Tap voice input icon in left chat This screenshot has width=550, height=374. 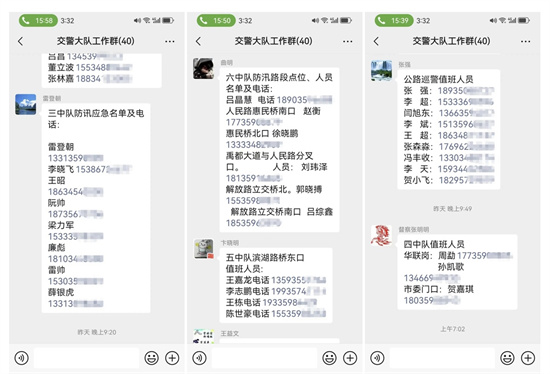pos(21,358)
